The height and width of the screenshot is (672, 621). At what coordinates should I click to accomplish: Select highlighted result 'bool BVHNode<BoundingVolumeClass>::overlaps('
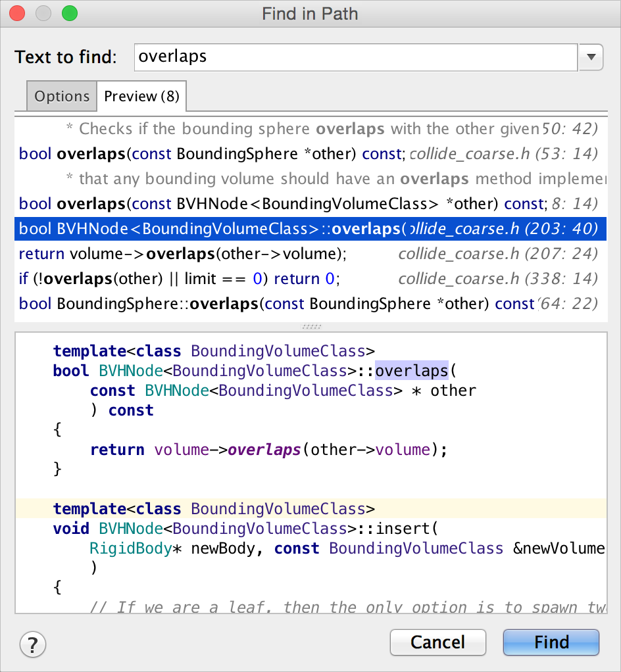pos(311,228)
